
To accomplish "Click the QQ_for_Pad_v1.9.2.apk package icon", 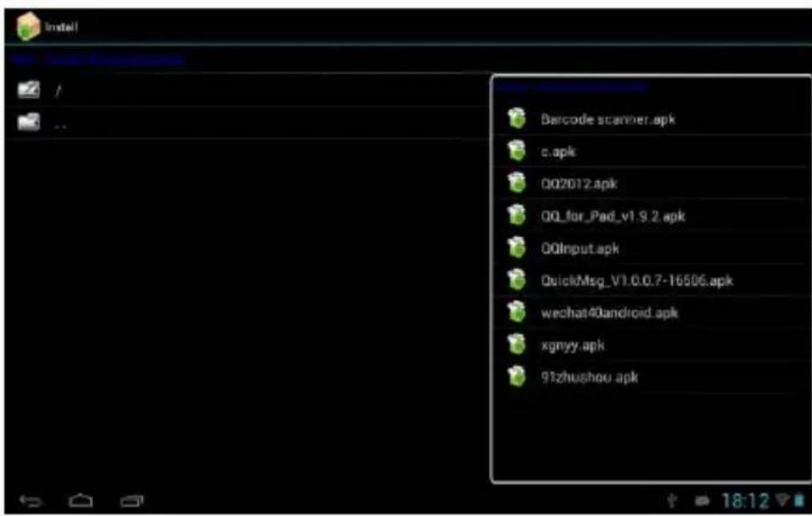I will coord(516,215).
